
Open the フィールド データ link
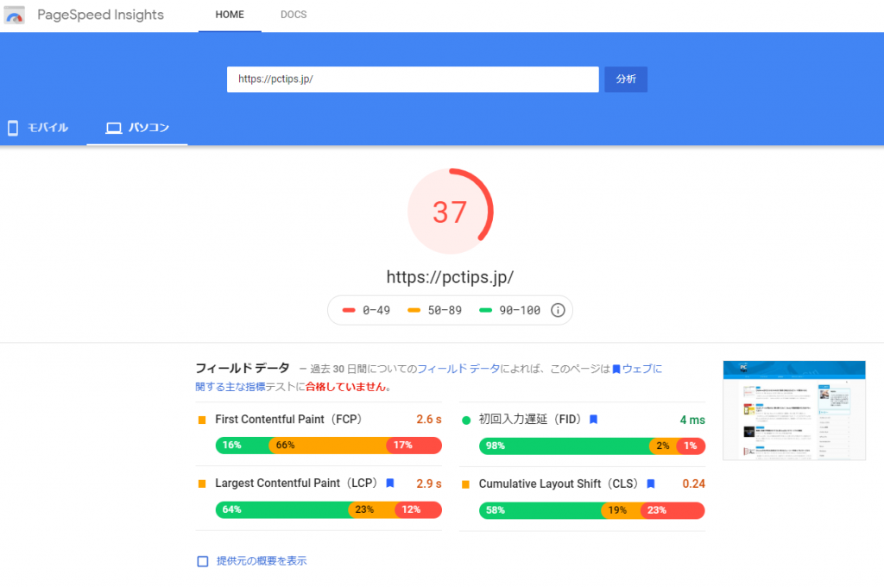click(x=458, y=369)
